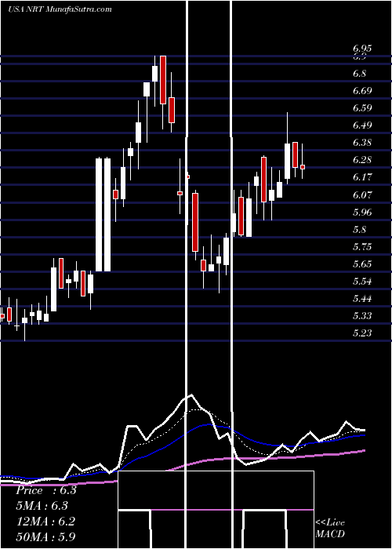The height and width of the screenshot is (549, 392).
Task: Click the 5.96 price axis label
Action: [x=362, y=213]
